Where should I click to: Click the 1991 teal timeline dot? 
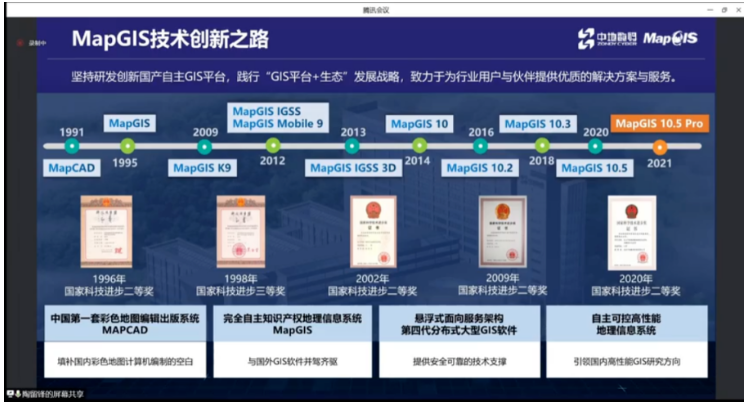click(72, 146)
